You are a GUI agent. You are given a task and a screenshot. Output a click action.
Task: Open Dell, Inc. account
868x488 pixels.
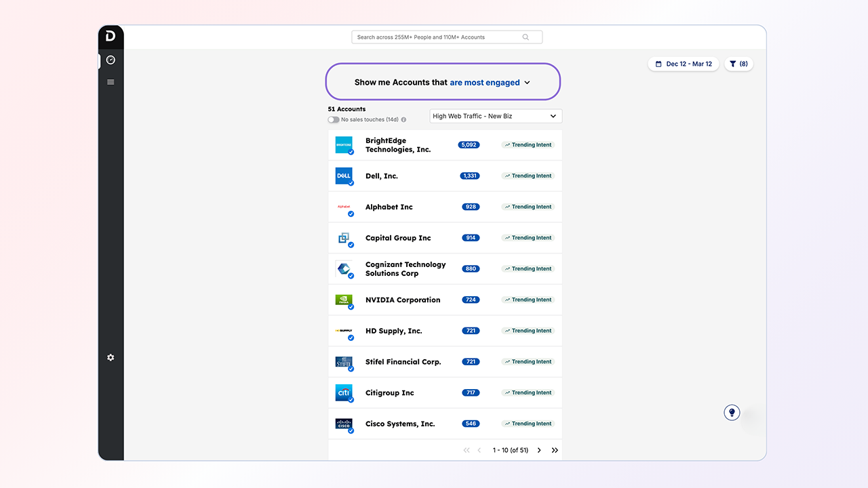(x=382, y=176)
